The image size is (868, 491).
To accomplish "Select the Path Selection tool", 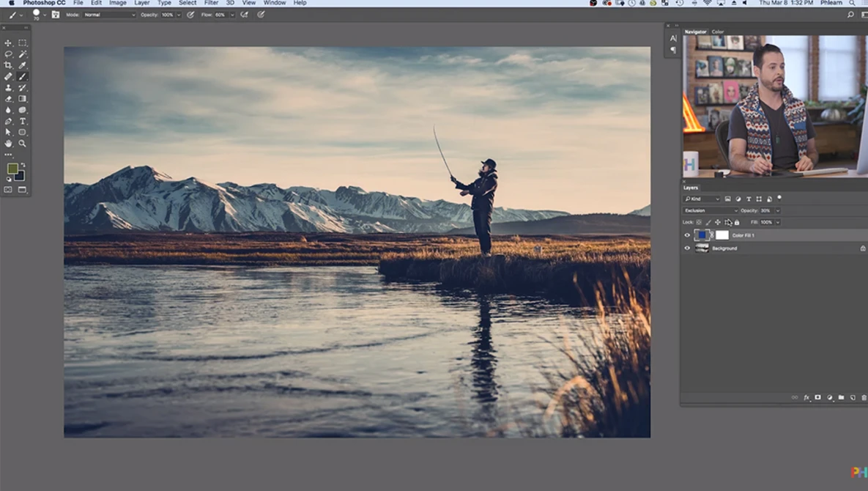I will pos(8,133).
